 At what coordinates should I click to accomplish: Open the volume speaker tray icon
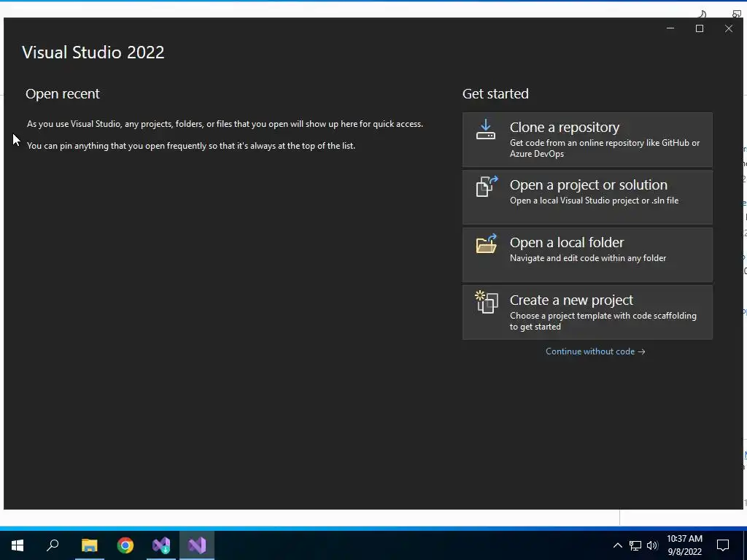pyautogui.click(x=652, y=545)
